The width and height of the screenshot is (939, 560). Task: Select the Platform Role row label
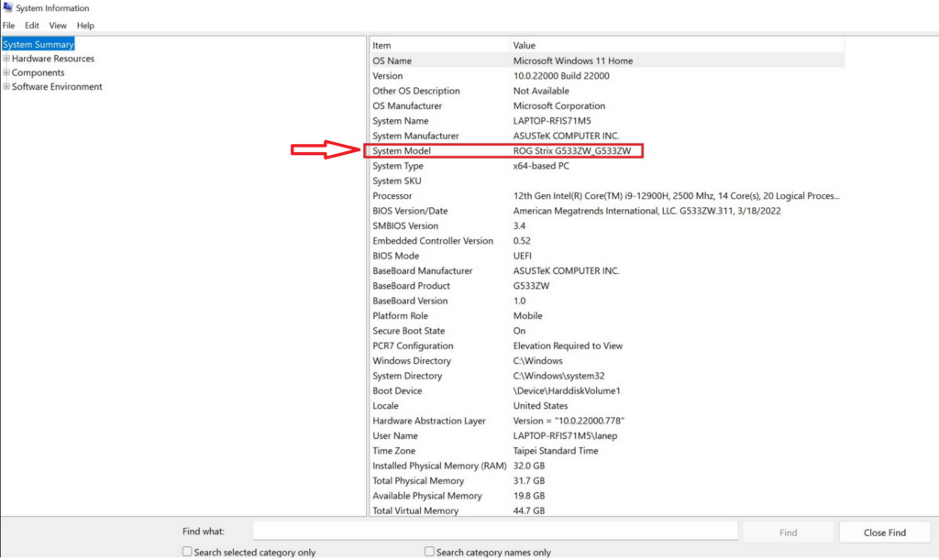coord(400,315)
